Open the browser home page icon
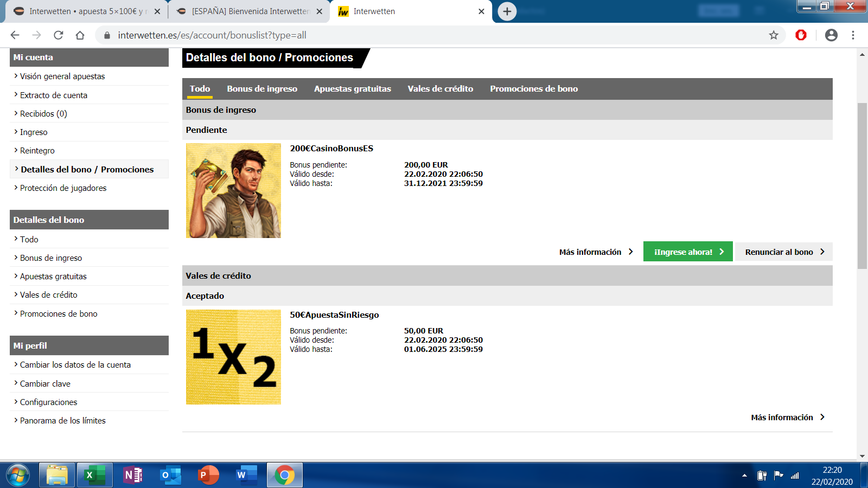Viewport: 868px width, 488px height. (x=80, y=35)
